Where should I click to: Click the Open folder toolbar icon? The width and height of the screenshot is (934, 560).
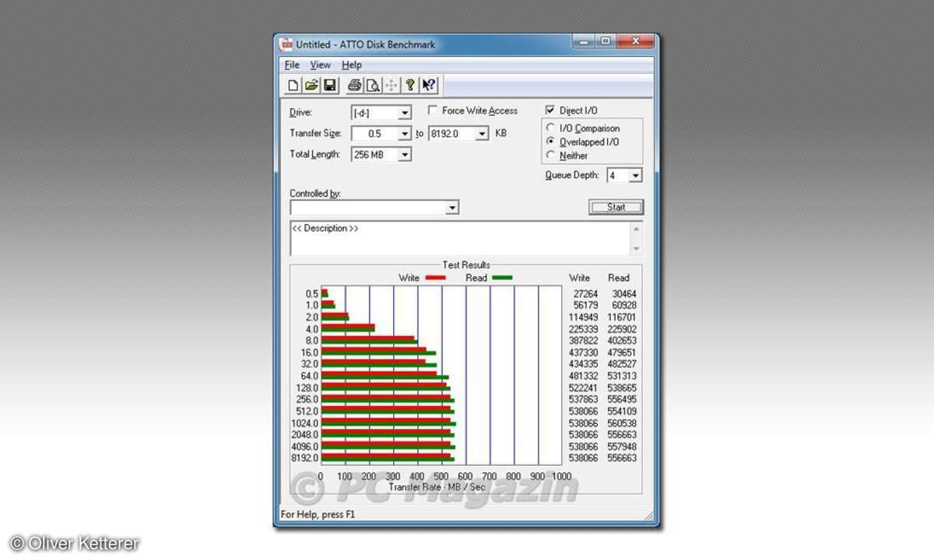pos(311,86)
